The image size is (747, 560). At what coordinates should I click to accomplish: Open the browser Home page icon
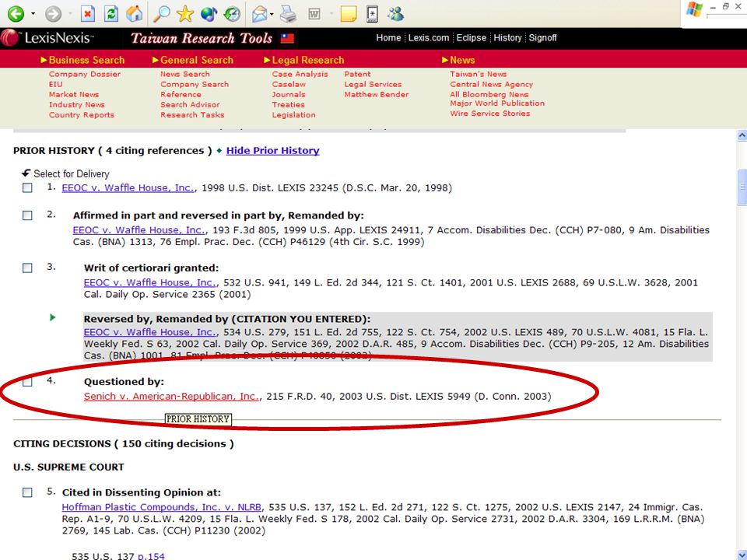tap(135, 13)
